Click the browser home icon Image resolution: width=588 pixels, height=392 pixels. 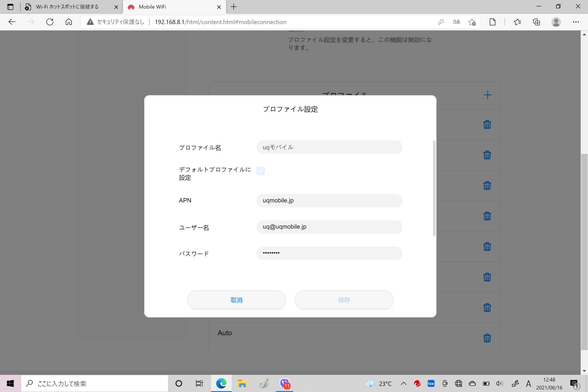[69, 22]
